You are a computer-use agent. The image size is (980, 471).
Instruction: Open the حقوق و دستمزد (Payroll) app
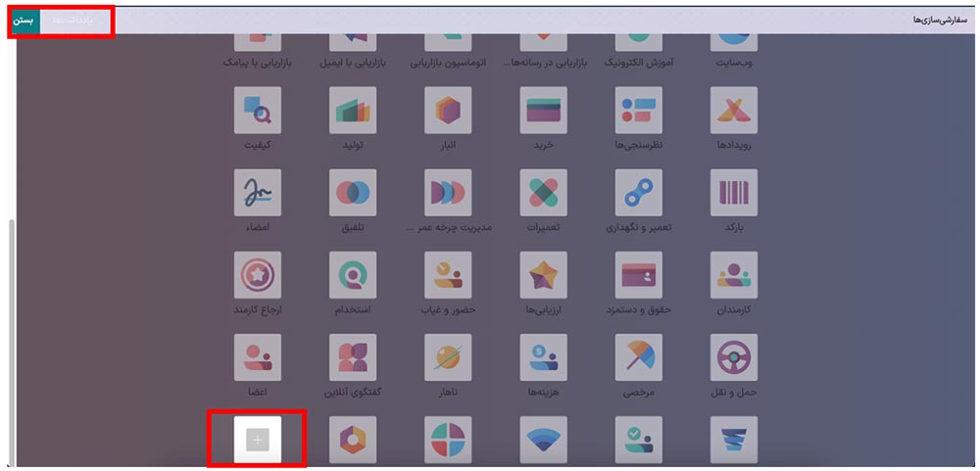coord(639,275)
